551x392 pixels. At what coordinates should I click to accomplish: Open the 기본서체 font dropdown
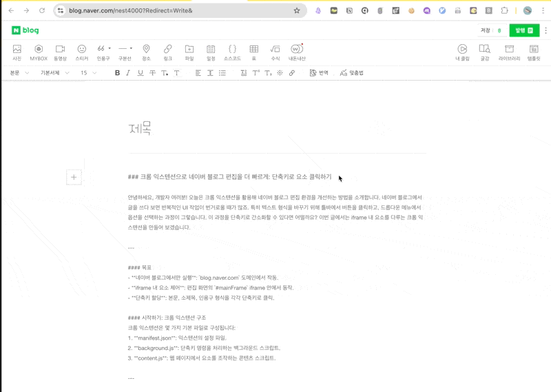click(x=55, y=73)
